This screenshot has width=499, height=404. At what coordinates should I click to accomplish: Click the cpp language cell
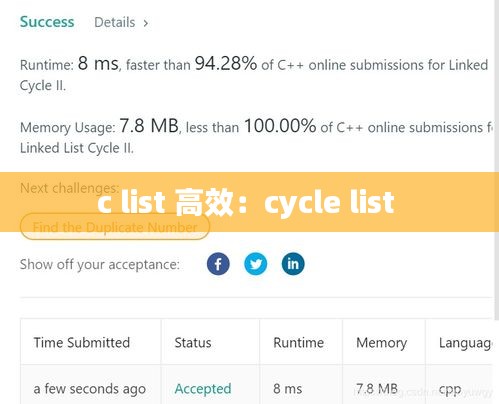click(x=450, y=389)
